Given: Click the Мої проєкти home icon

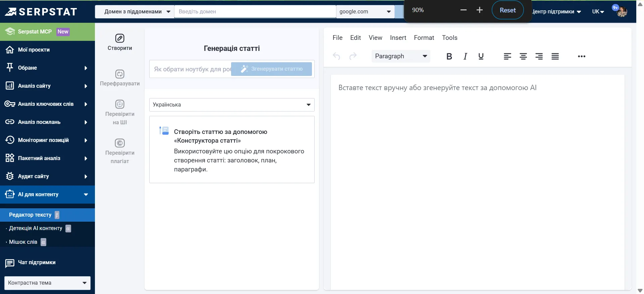Looking at the screenshot, I should (10, 50).
